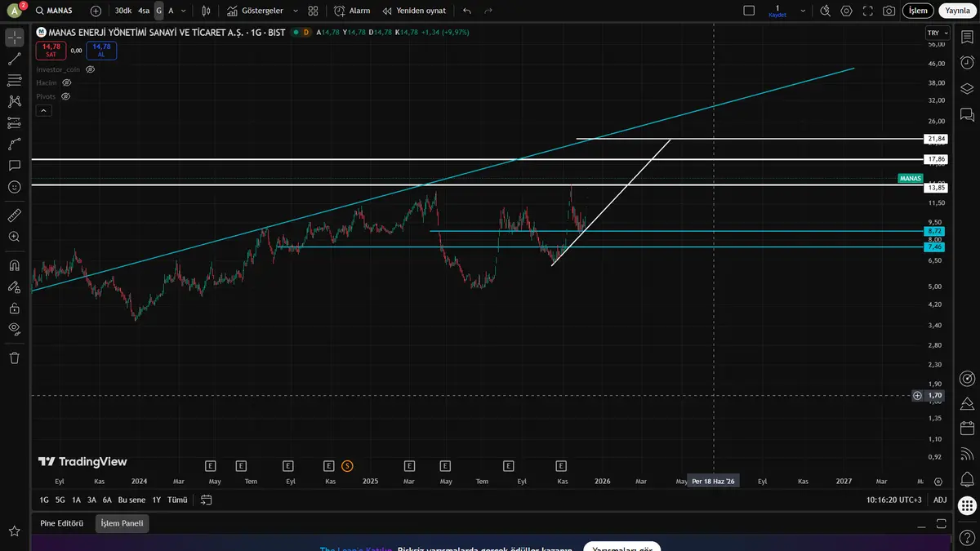This screenshot has width=980, height=551.
Task: Open the Pine Editörü tab
Action: (62, 523)
